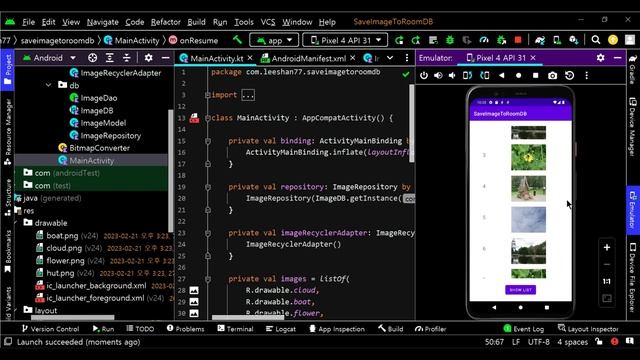640x360 pixels.
Task: Click Expand All in Project panel
Action: pyautogui.click(x=110, y=58)
